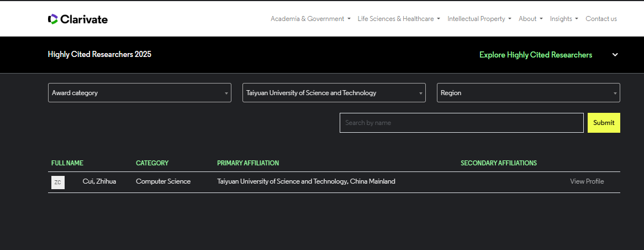
Task: Click the Computer Science category cell
Action: [163, 181]
